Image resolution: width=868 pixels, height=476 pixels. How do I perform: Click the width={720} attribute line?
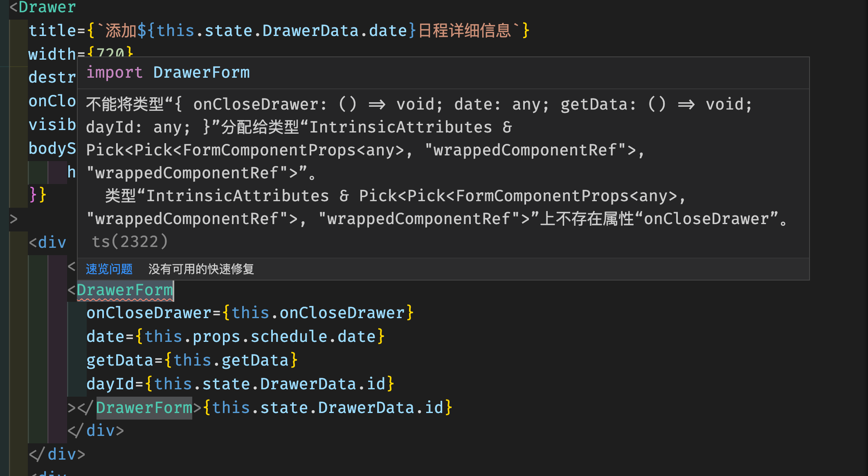81,53
